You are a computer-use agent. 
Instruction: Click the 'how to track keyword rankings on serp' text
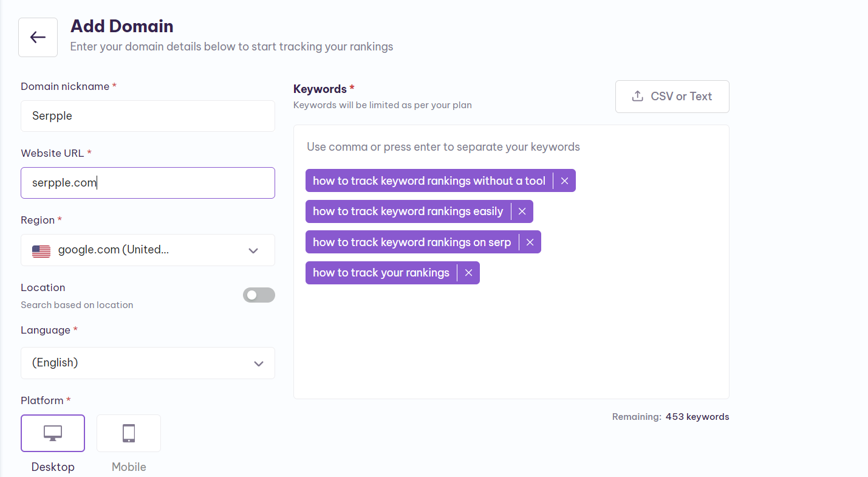[412, 242]
